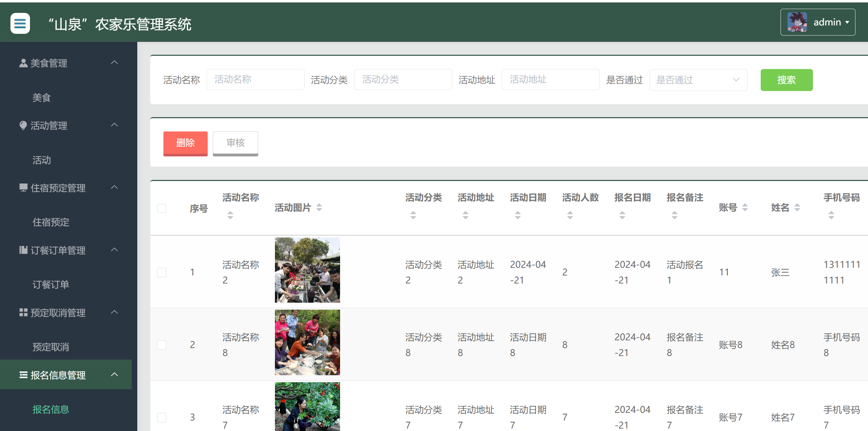
Task: Open the activity photo in row 2
Action: pyautogui.click(x=307, y=342)
